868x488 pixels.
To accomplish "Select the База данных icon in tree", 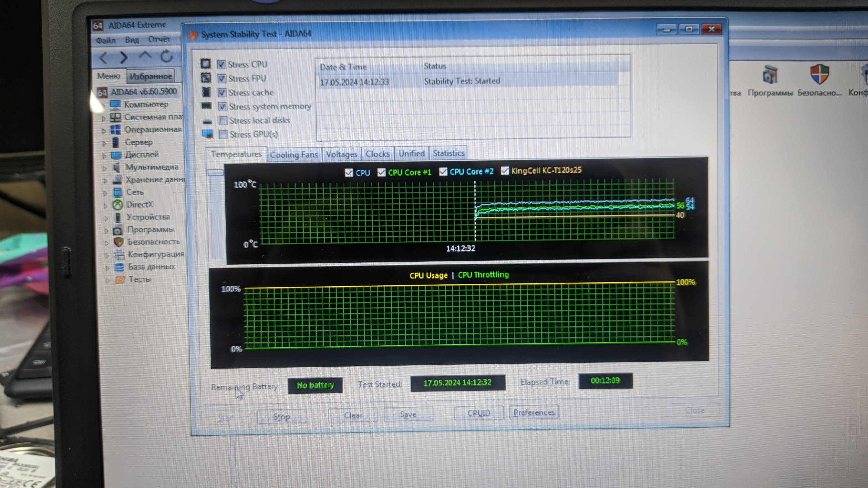I will tap(119, 267).
